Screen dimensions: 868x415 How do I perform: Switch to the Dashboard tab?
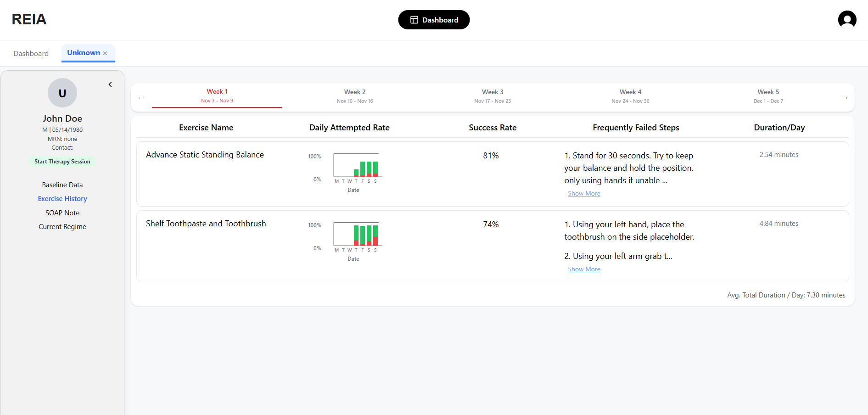point(31,53)
